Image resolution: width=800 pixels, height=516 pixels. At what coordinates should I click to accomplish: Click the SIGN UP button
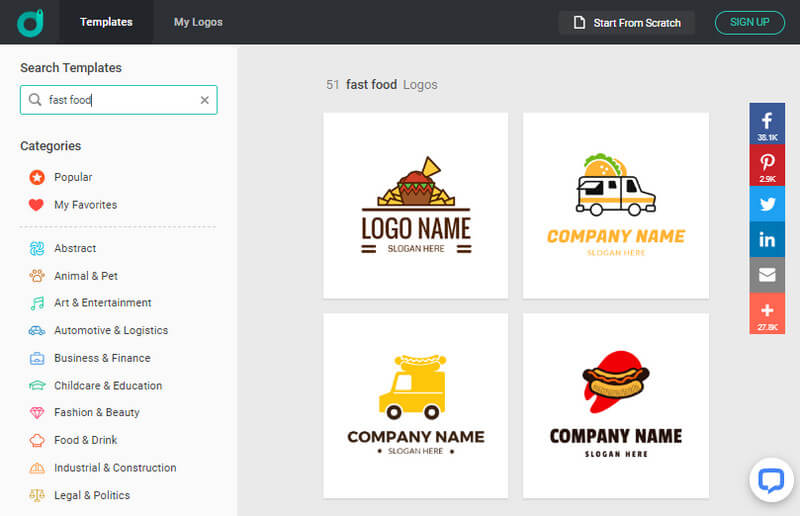(x=749, y=22)
